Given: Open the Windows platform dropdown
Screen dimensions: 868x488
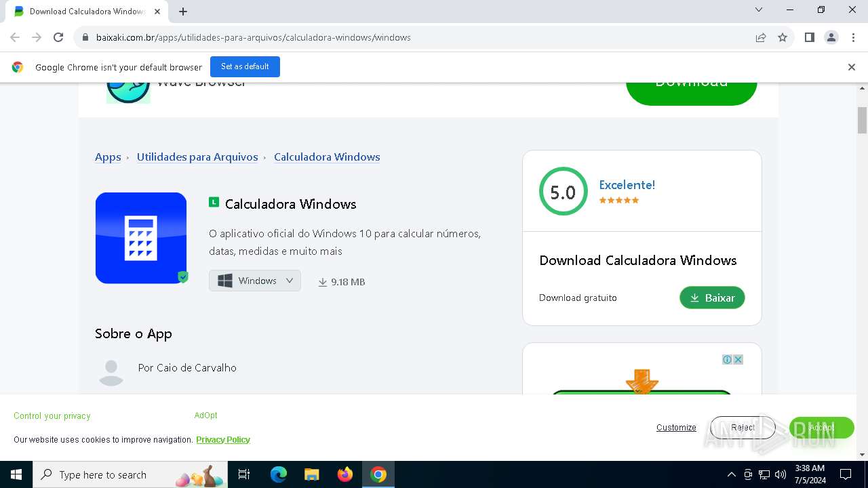Looking at the screenshot, I should [255, 281].
